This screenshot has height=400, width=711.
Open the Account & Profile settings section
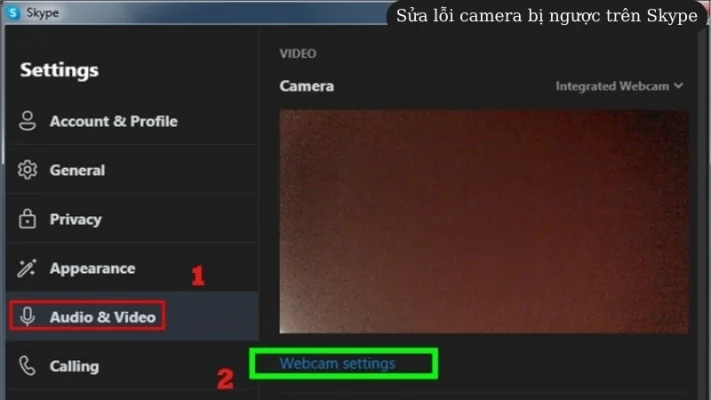tap(113, 121)
